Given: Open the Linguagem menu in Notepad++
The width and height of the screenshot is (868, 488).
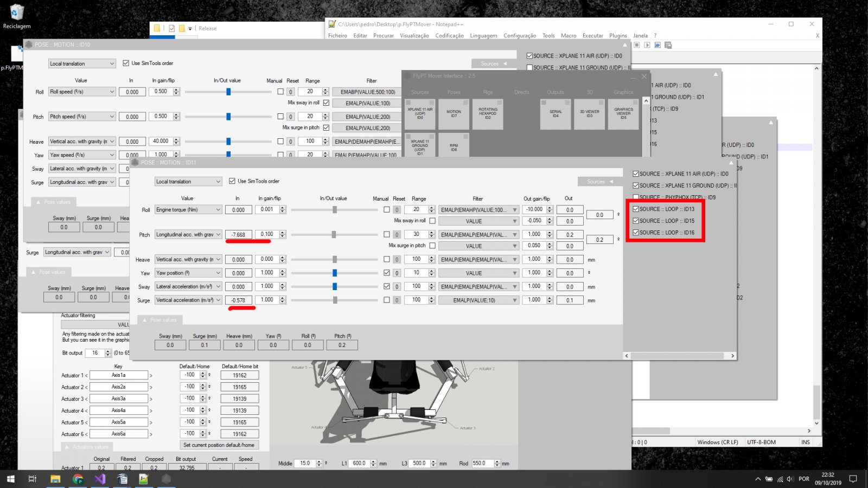Looking at the screenshot, I should (x=483, y=36).
